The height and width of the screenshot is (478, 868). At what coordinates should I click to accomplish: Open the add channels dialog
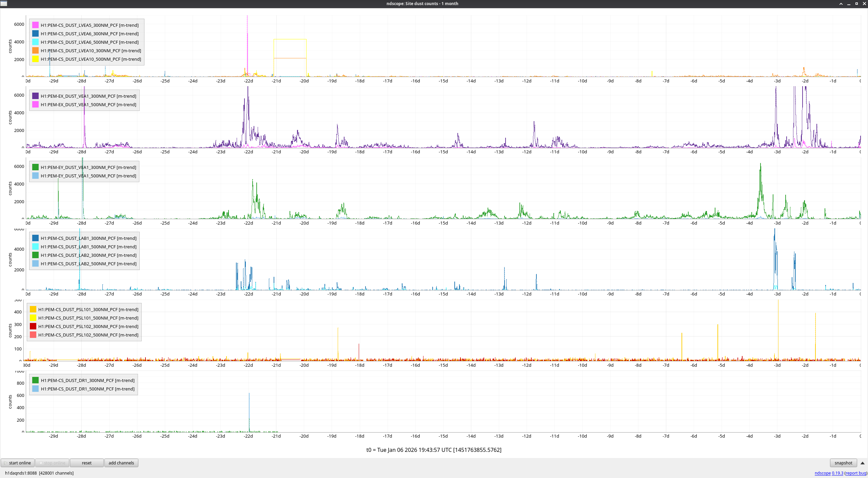coord(121,463)
